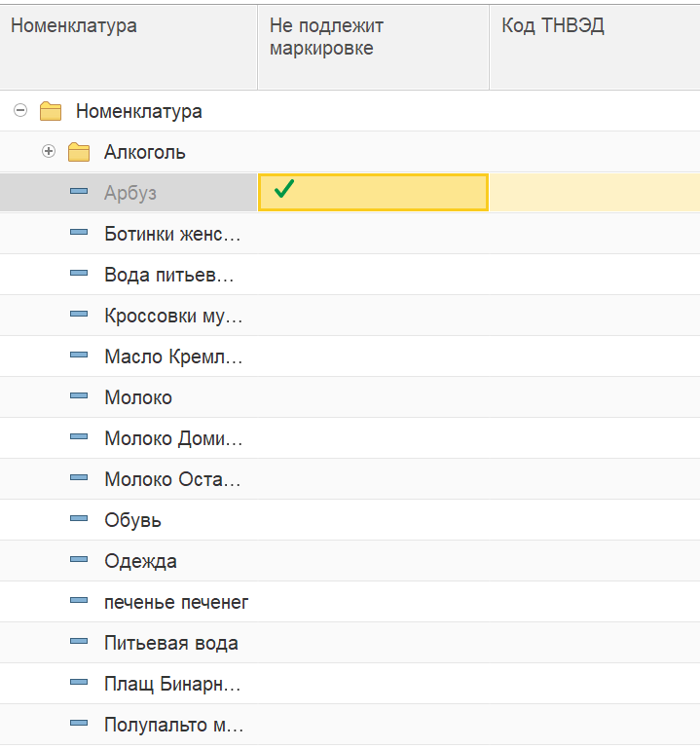Select the Масло Кремл… item
Screen dimensions: 700x749
pos(173,356)
